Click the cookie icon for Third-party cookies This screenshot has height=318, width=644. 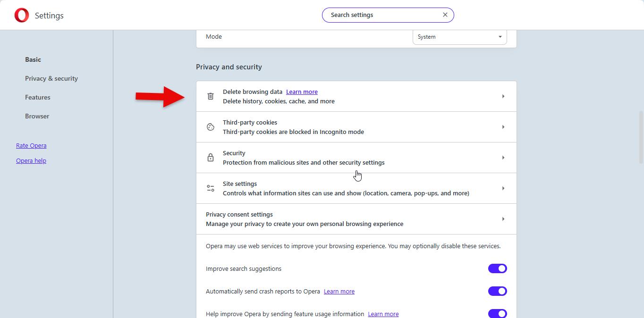pos(211,127)
